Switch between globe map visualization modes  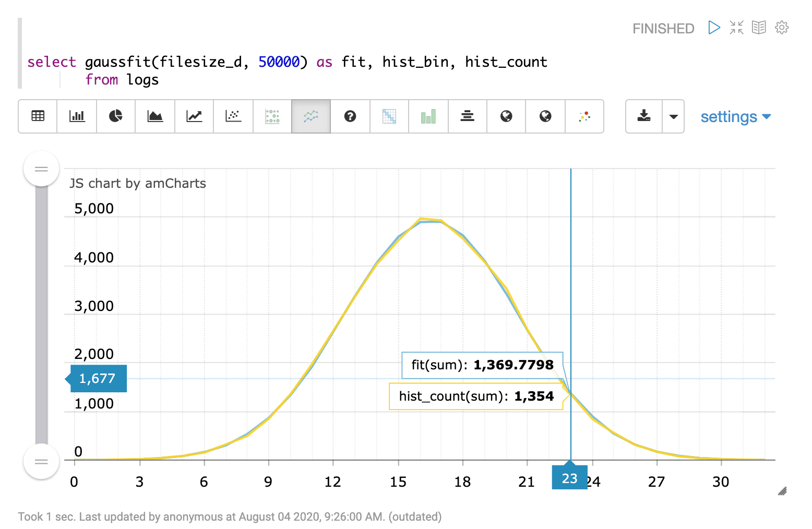click(545, 116)
